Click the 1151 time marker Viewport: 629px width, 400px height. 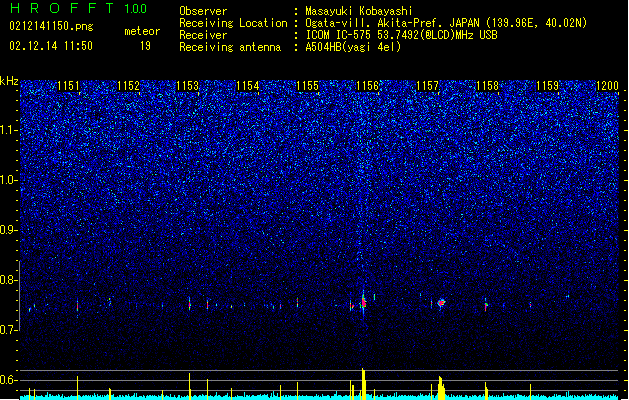68,86
